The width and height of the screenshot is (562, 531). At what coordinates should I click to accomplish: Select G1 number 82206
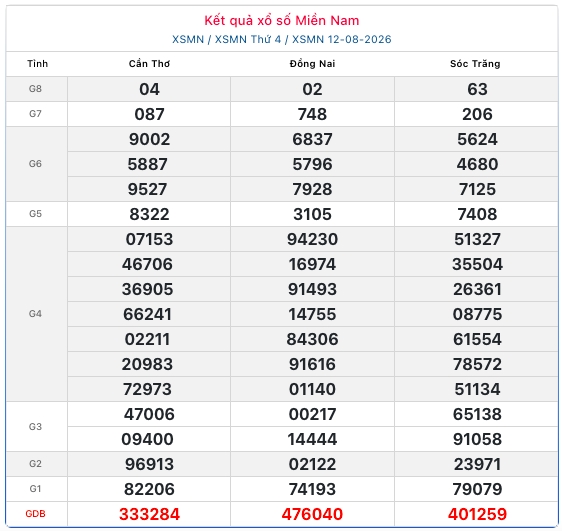pyautogui.click(x=149, y=489)
